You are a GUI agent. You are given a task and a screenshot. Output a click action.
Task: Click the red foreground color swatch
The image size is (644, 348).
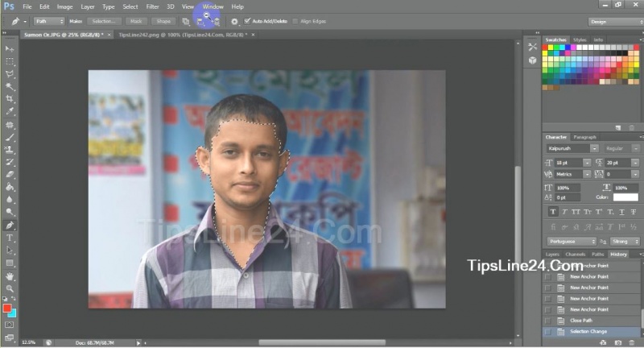[8, 308]
